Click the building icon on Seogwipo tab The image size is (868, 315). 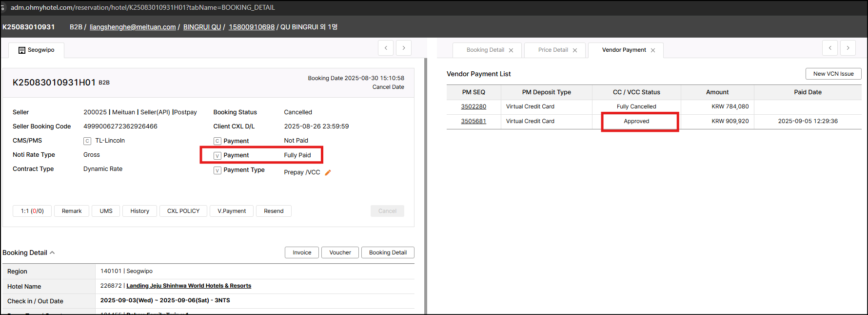point(22,50)
